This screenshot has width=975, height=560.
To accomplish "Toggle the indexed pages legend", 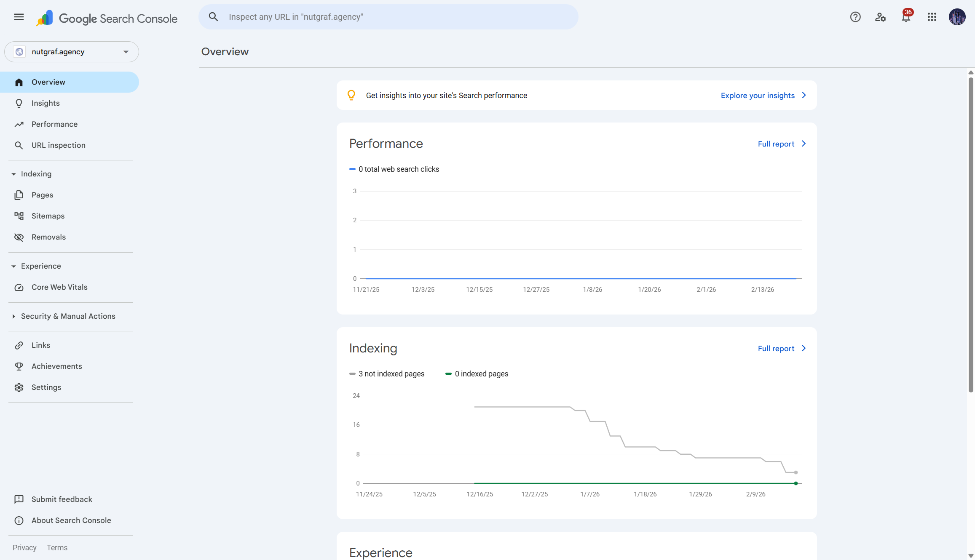I will pos(477,373).
